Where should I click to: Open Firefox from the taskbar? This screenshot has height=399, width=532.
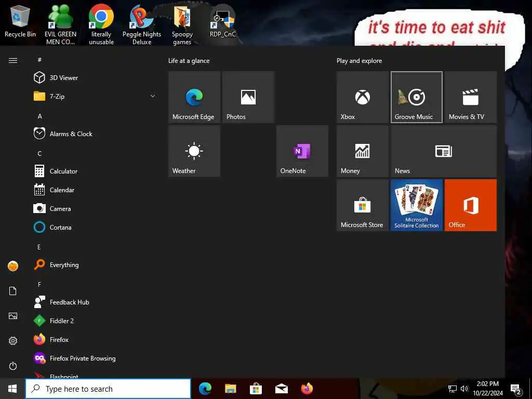click(x=307, y=389)
